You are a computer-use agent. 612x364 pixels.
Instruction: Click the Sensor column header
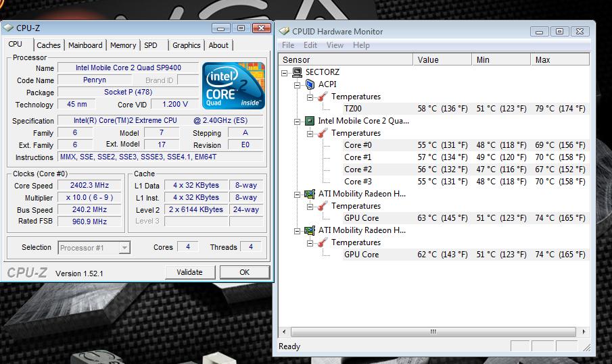point(346,59)
